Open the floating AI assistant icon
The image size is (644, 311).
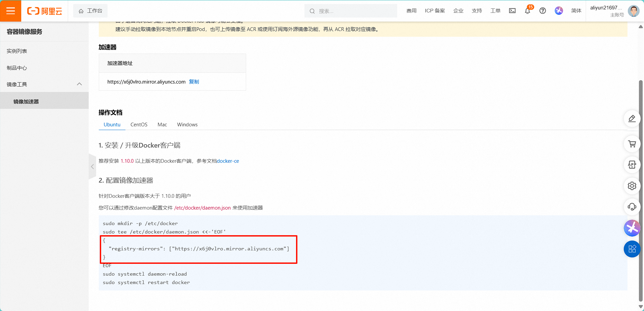632,228
